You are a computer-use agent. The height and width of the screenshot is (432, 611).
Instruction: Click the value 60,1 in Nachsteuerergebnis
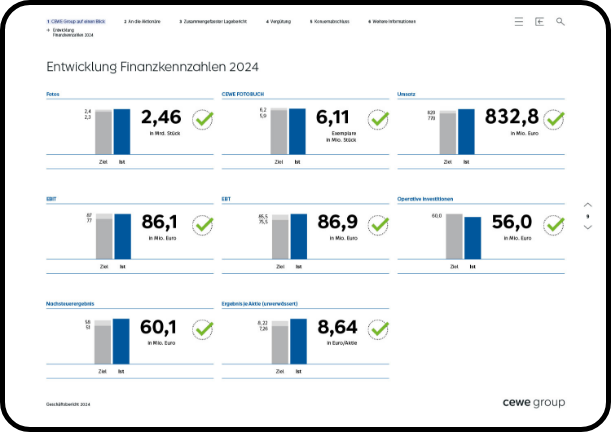click(x=158, y=327)
